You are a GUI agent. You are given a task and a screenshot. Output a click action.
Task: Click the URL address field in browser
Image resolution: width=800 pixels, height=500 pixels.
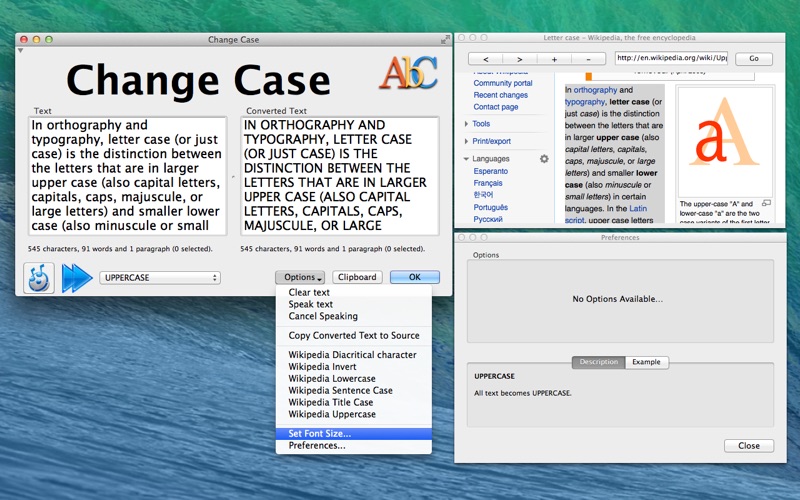[x=671, y=58]
